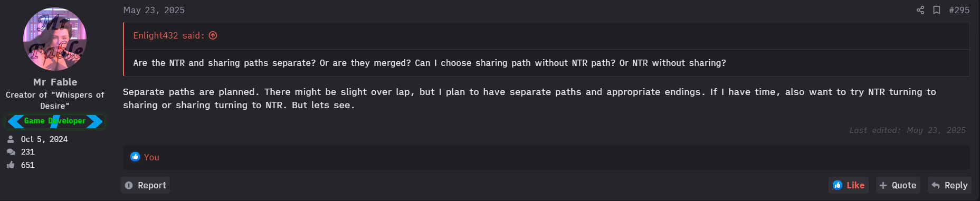Click the blue like reaction icon in reactions bar
The image size is (980, 201).
(135, 157)
